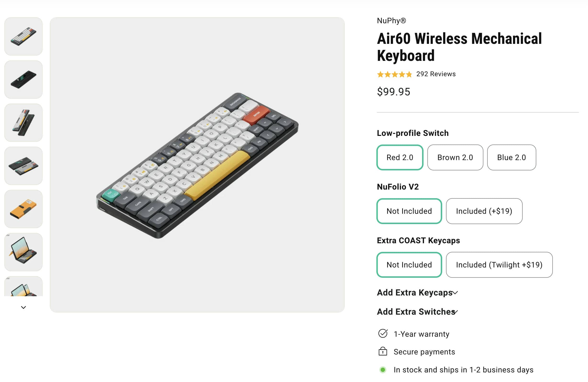588x382 pixels.
Task: Click the five-star rating icons
Action: tap(394, 74)
